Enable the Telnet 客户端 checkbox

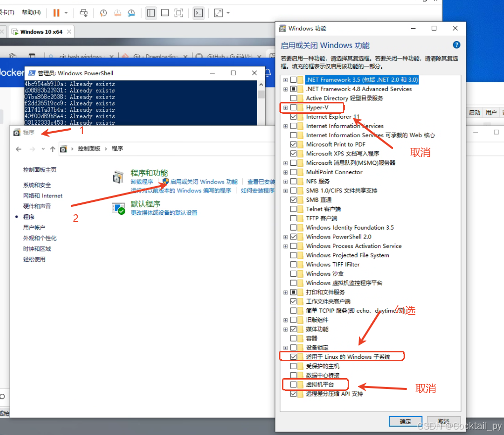coord(293,209)
